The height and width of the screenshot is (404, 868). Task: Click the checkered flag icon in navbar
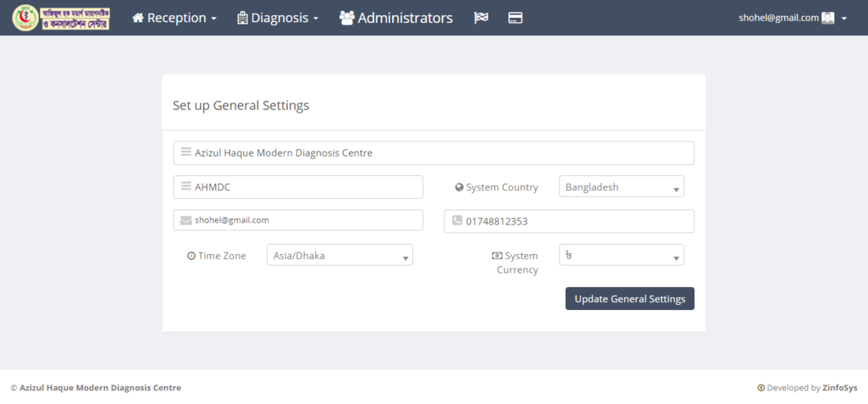tap(481, 18)
